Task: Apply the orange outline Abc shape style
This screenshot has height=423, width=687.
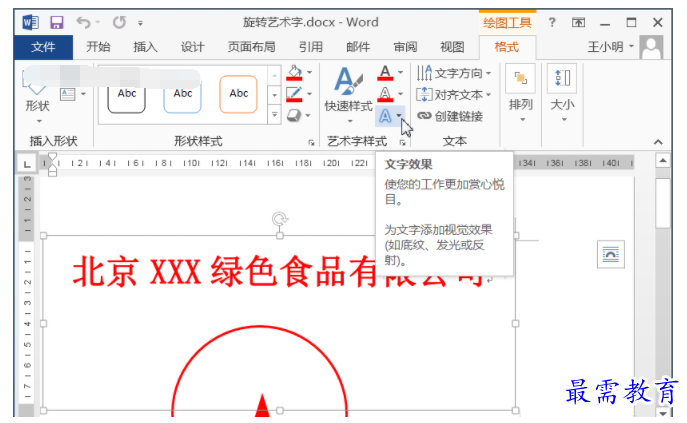Action: 238,93
